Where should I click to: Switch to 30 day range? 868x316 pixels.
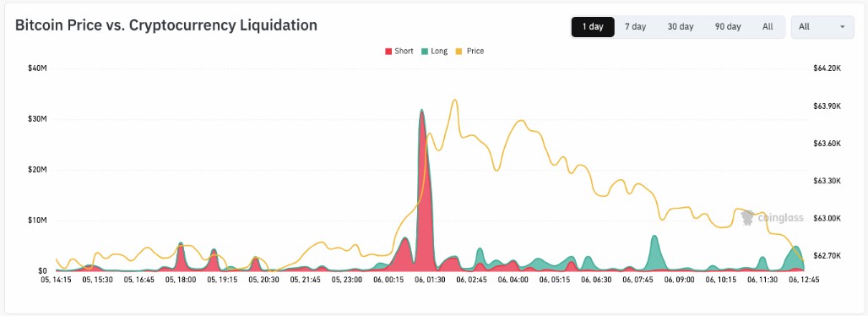[681, 26]
